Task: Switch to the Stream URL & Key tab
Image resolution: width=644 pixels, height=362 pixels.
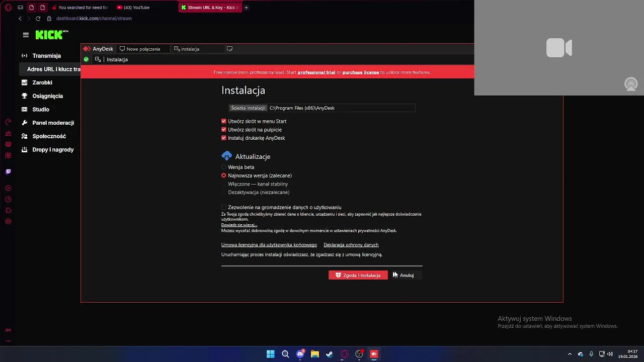Action: (x=209, y=8)
